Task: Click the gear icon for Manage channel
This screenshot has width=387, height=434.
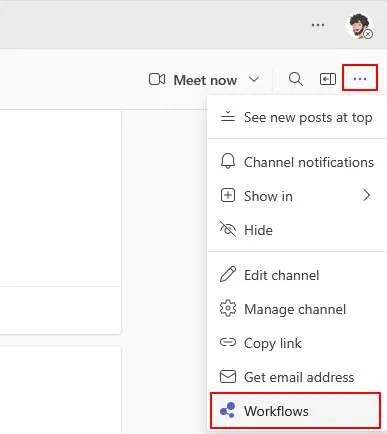Action: pyautogui.click(x=228, y=308)
